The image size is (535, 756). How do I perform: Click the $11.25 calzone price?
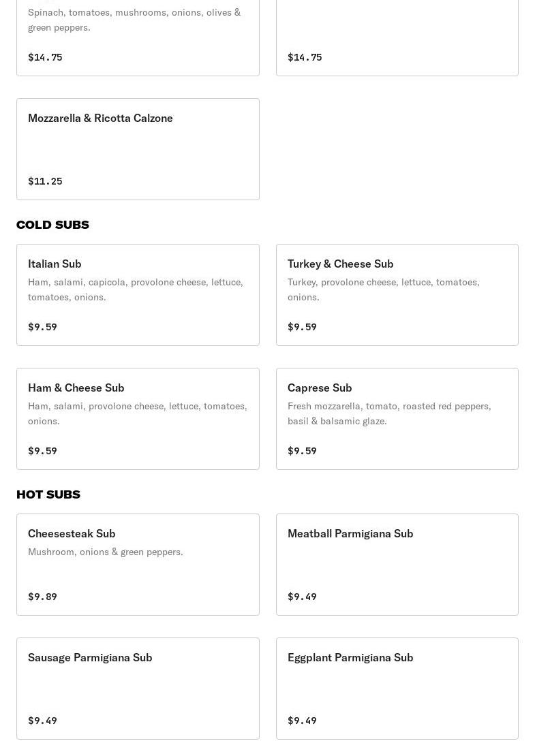pos(45,181)
